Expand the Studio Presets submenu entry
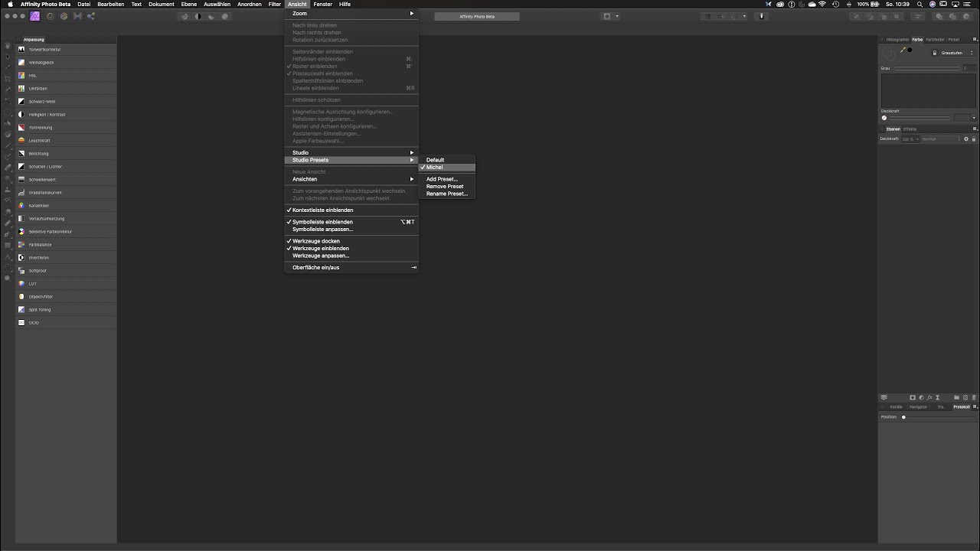The height and width of the screenshot is (551, 980). 351,160
